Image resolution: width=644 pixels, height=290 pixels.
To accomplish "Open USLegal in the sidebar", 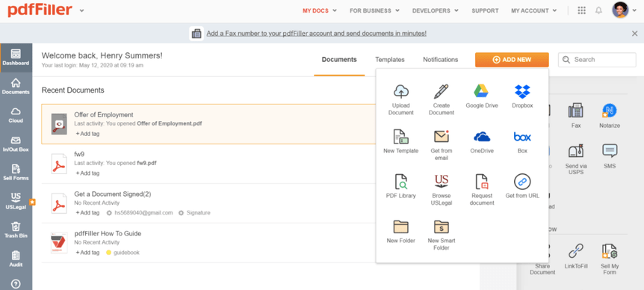I will point(16,202).
